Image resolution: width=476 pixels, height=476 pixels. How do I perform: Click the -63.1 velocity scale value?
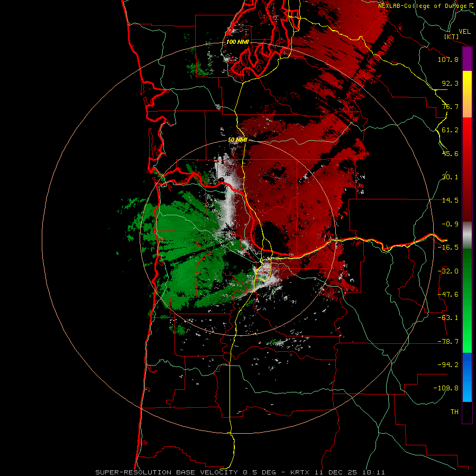[x=448, y=318]
